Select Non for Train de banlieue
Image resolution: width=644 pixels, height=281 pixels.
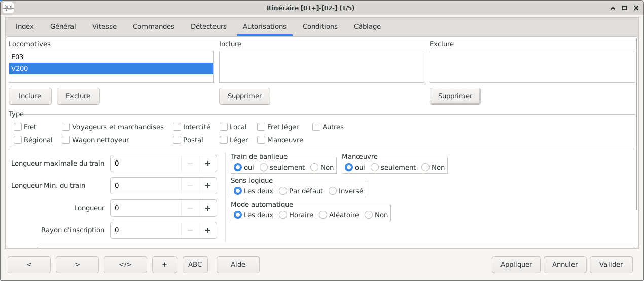pyautogui.click(x=314, y=167)
